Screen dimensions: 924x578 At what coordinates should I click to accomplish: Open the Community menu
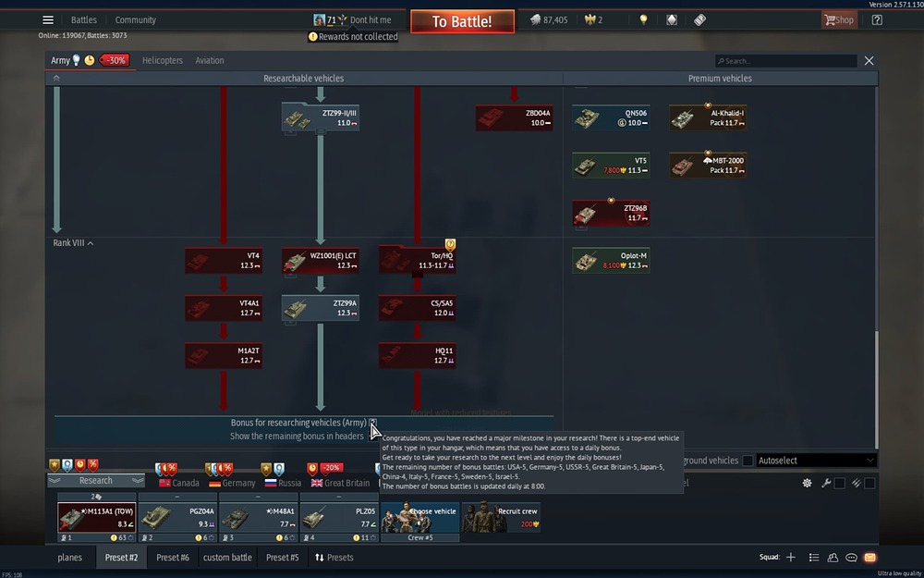[136, 20]
